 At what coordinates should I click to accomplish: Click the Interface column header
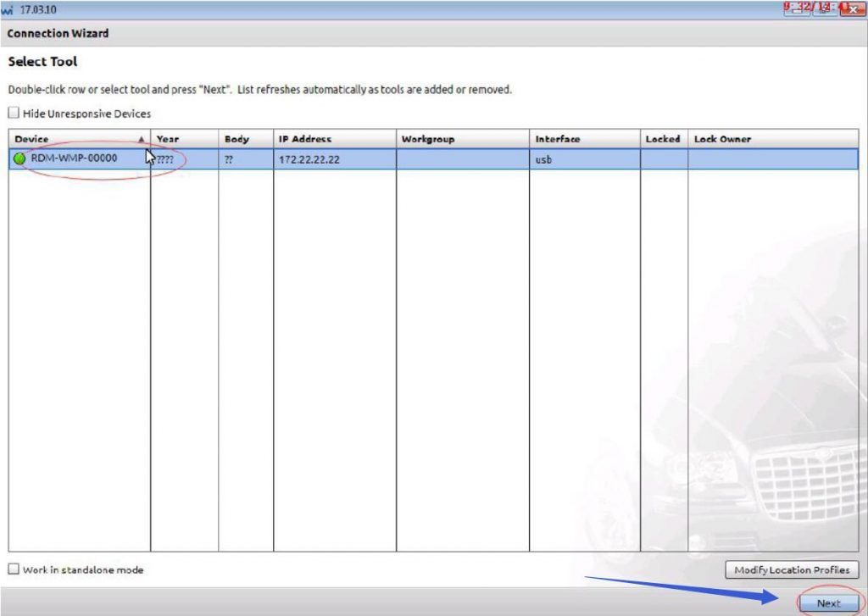585,139
